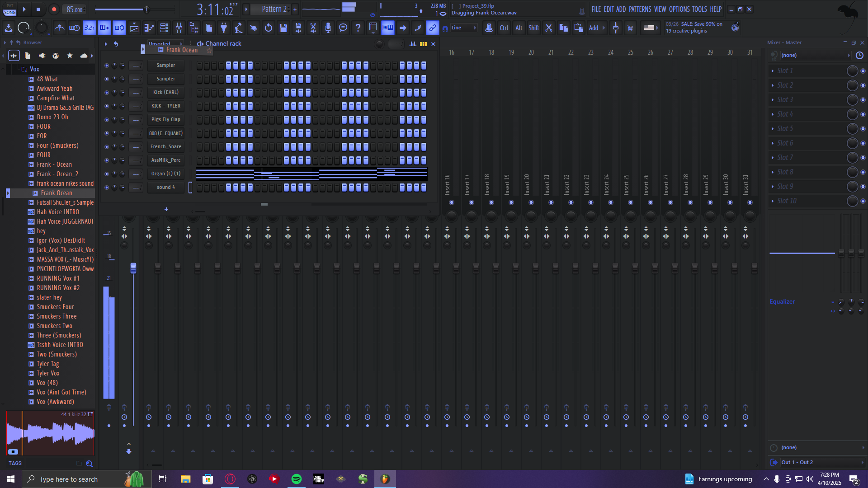The width and height of the screenshot is (868, 488).
Task: Click the save project floppy icon
Action: point(283,28)
